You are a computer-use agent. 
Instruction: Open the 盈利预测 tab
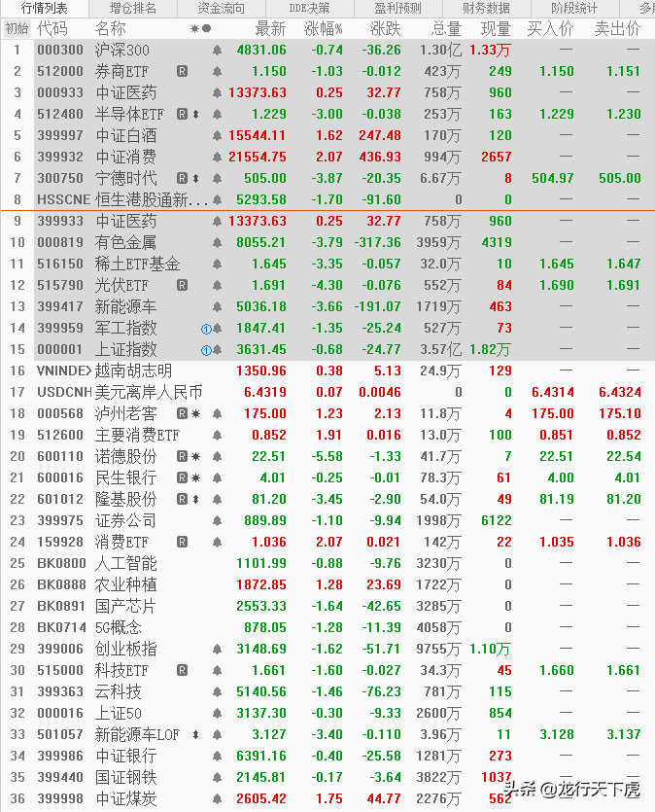[x=397, y=8]
